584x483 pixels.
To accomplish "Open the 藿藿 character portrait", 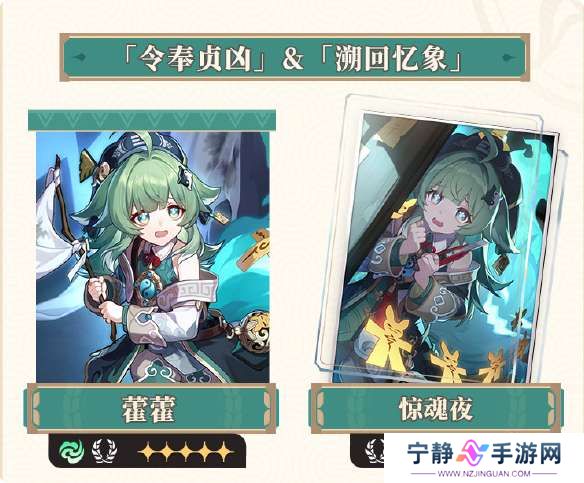I will click(x=153, y=257).
